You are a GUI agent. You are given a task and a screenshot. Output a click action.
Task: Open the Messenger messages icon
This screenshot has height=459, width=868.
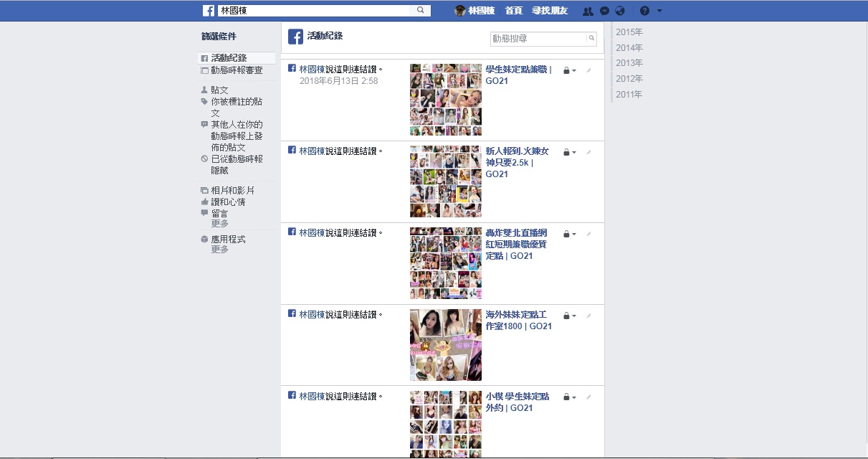point(604,11)
